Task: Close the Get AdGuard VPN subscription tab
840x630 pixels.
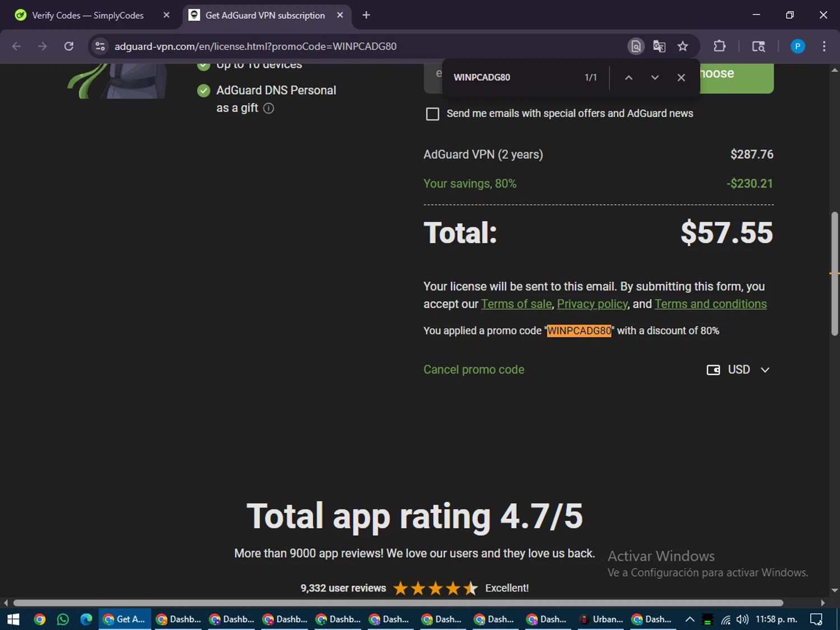Action: (340, 15)
